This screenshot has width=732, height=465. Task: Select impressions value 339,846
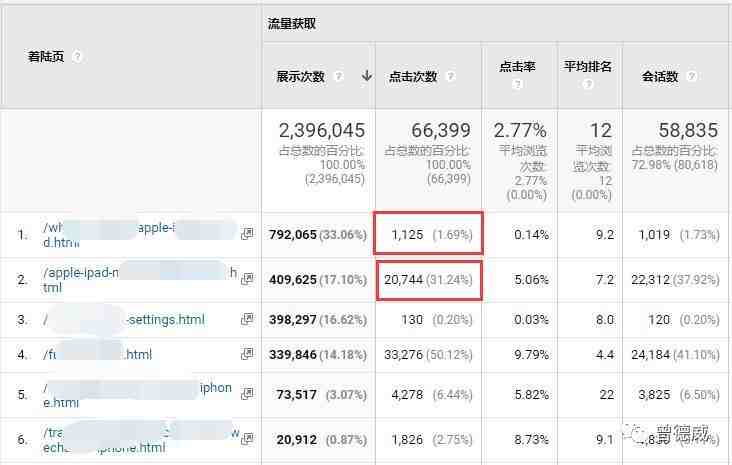tap(293, 354)
